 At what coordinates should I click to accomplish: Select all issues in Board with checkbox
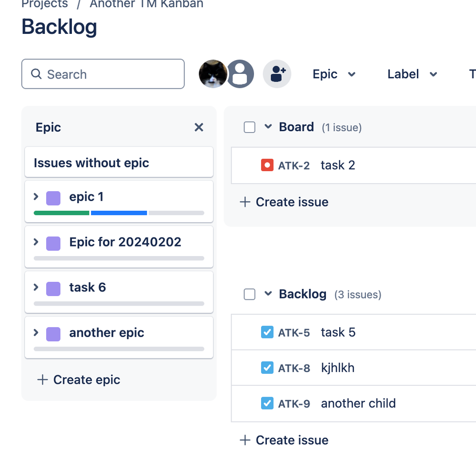250,127
